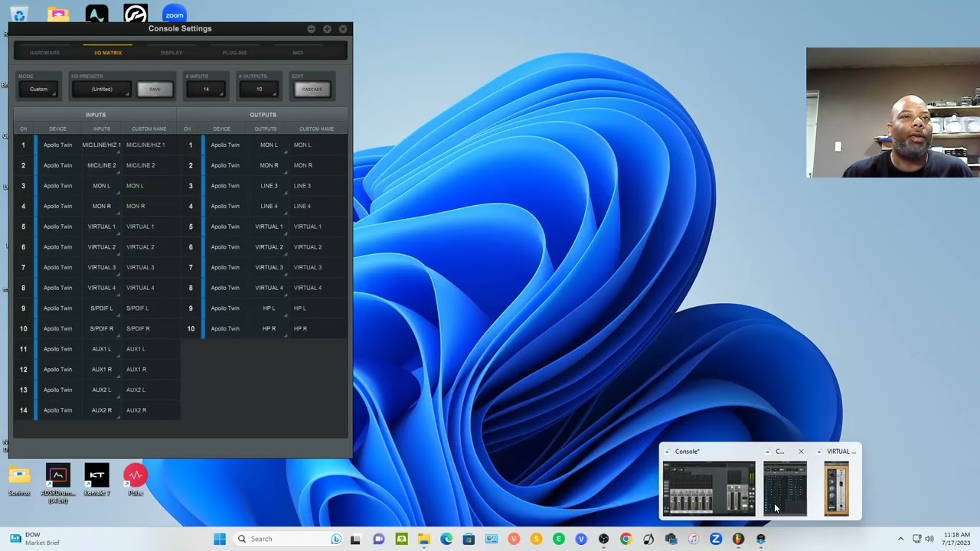Open the Zoom desktop shortcut
The width and height of the screenshot is (980, 551).
[x=175, y=13]
